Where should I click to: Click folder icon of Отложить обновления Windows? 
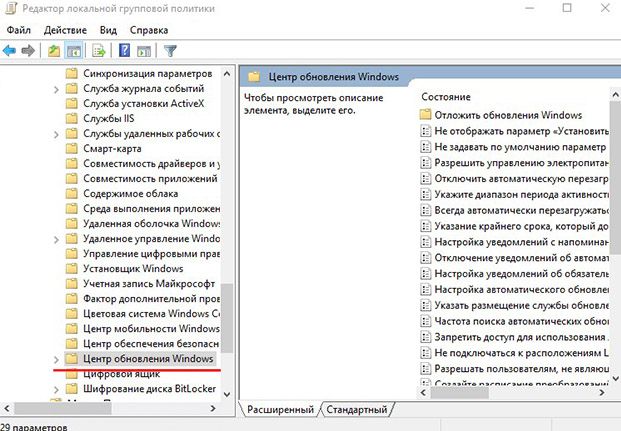tap(425, 115)
